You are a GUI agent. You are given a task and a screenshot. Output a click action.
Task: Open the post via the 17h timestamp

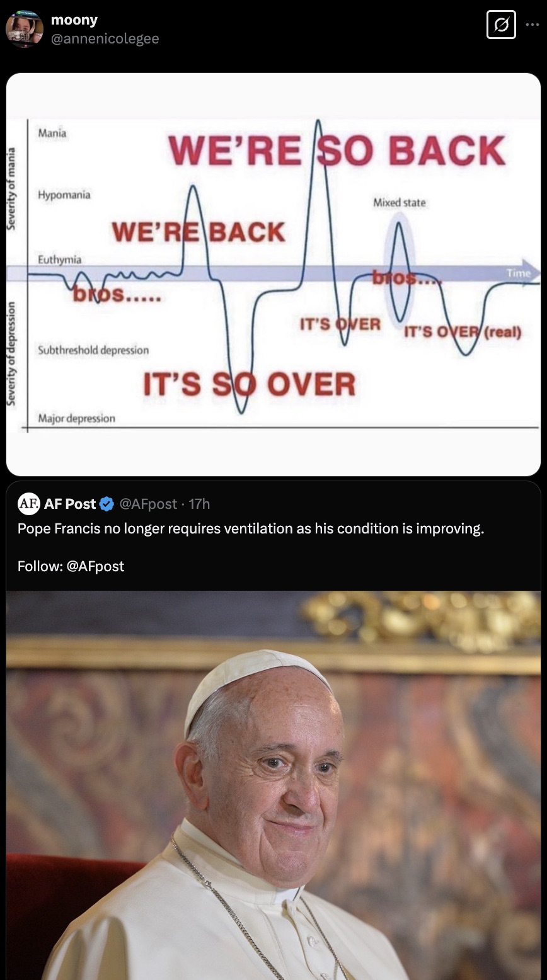tap(202, 503)
